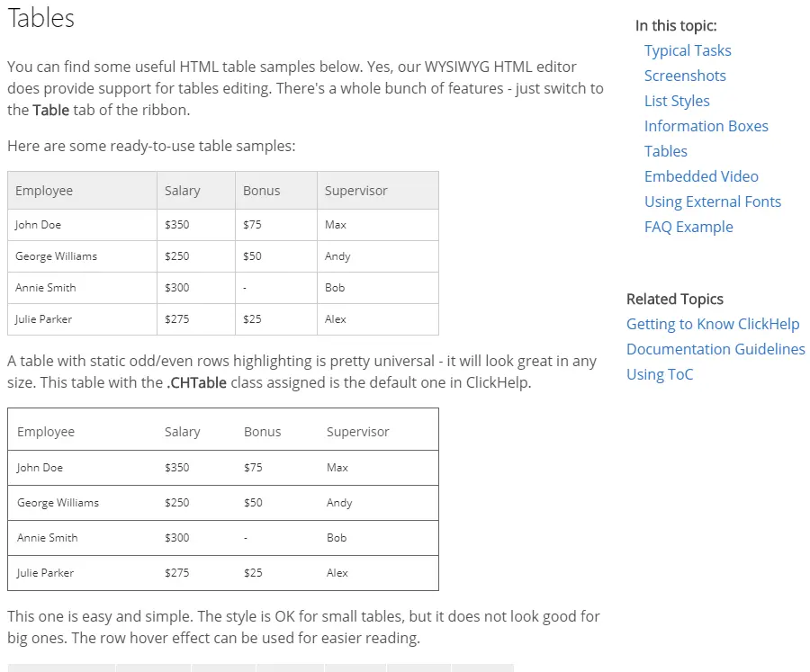Navigate to the Embedded Video section
Screen dimensions: 810x672
click(x=701, y=176)
